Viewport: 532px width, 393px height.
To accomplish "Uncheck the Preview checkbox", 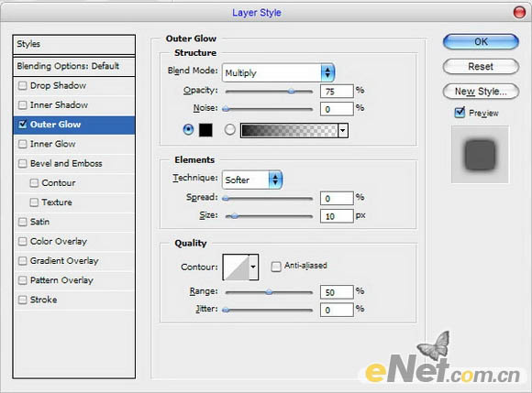I will click(460, 112).
